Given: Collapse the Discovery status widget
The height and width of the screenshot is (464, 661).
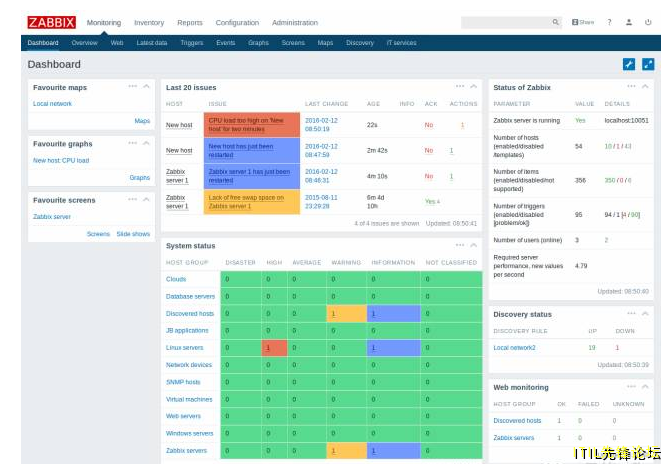Looking at the screenshot, I should [x=645, y=314].
